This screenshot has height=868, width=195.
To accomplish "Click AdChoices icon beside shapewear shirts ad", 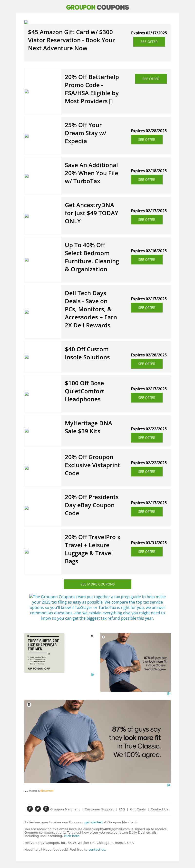I will pos(93,675).
